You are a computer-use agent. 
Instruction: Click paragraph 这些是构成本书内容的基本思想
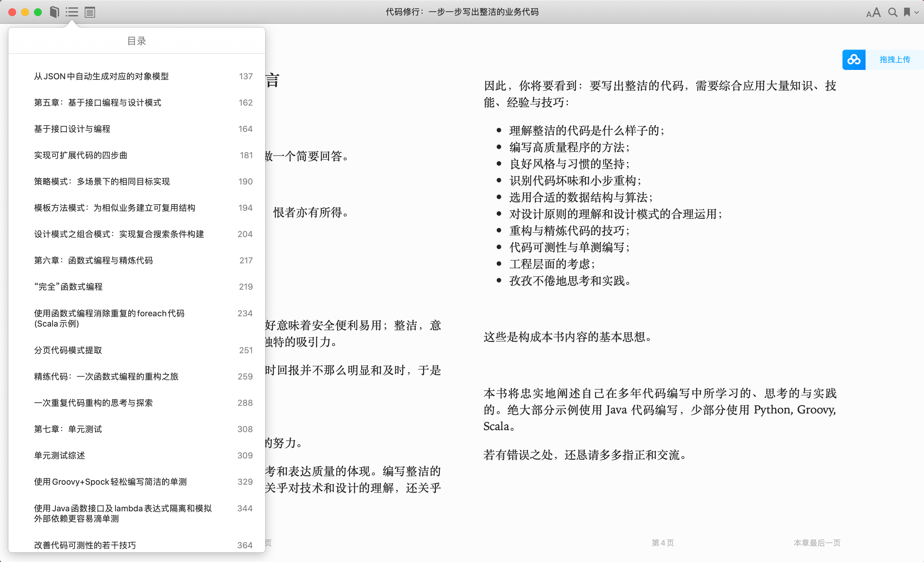click(x=568, y=337)
